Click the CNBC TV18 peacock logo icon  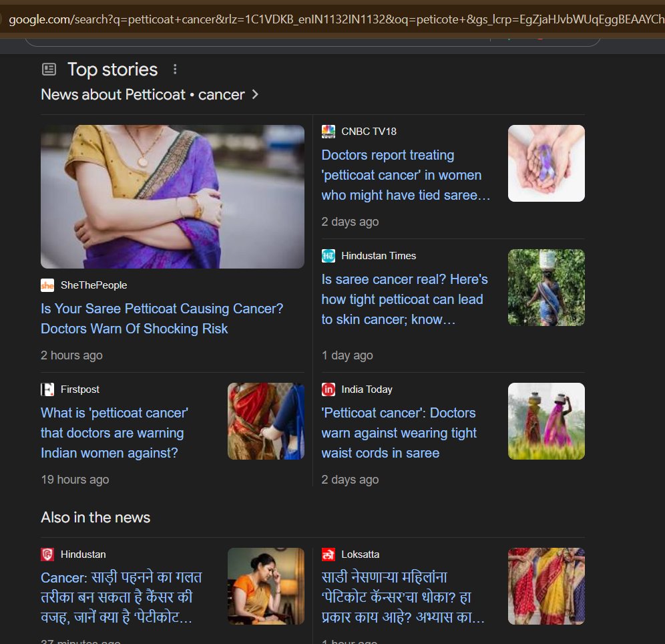[328, 132]
